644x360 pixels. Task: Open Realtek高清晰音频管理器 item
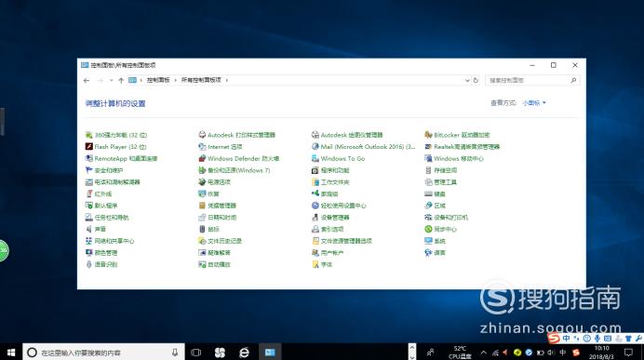(x=462, y=147)
